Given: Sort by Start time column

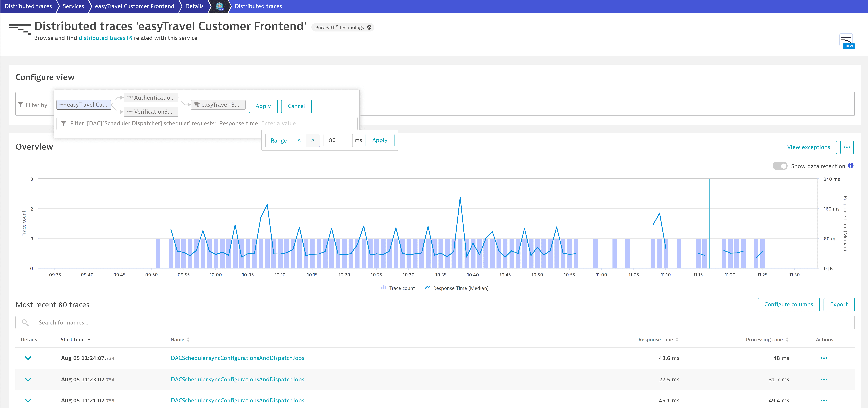Looking at the screenshot, I should [76, 340].
